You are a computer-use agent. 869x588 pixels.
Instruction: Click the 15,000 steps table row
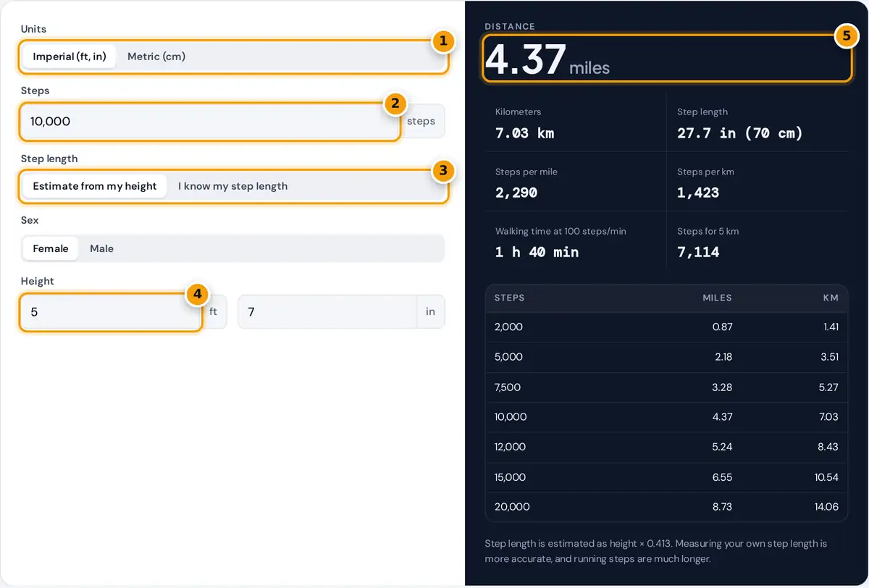click(x=666, y=477)
